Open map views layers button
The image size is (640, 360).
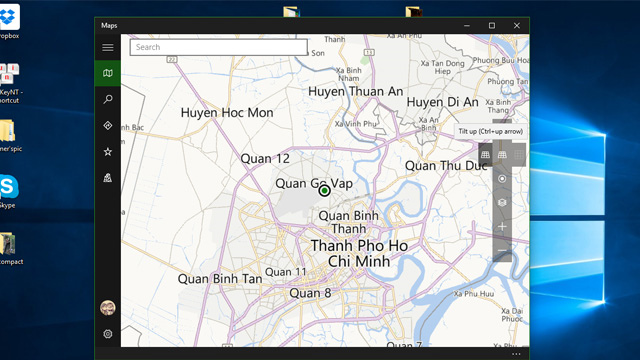(502, 202)
